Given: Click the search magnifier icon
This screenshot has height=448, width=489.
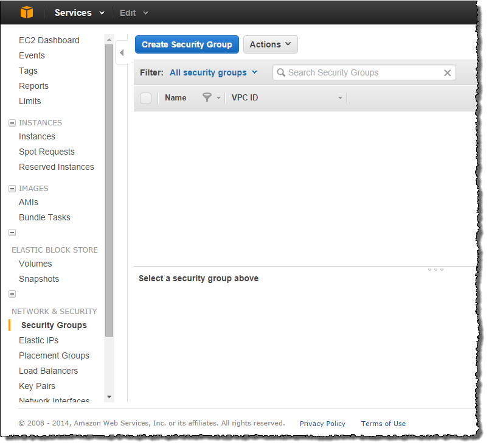Looking at the screenshot, I should [x=281, y=72].
